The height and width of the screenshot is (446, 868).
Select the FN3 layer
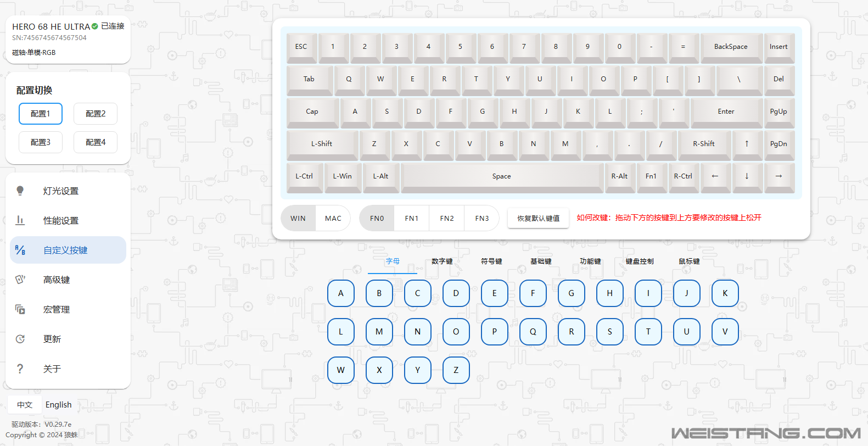(x=481, y=218)
